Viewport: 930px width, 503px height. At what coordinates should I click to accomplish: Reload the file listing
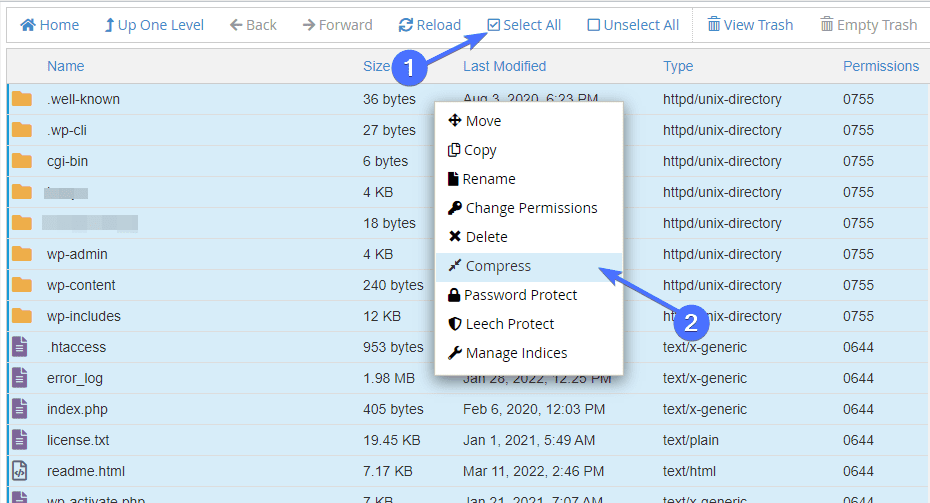pyautogui.click(x=430, y=25)
